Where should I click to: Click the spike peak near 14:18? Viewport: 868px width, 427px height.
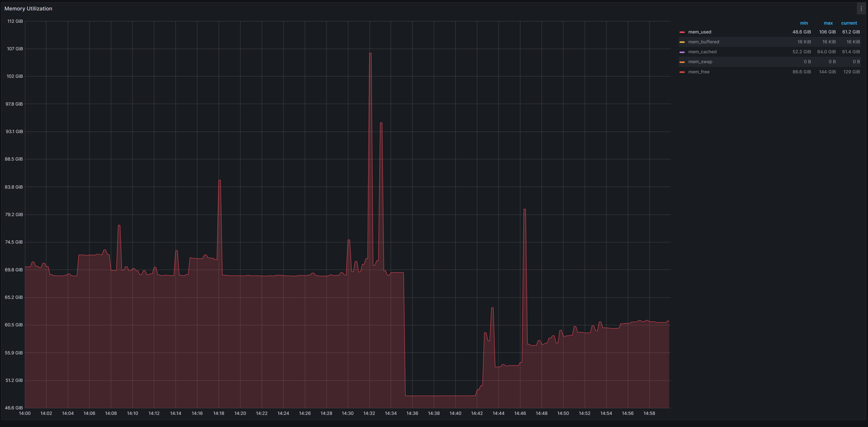click(x=219, y=180)
